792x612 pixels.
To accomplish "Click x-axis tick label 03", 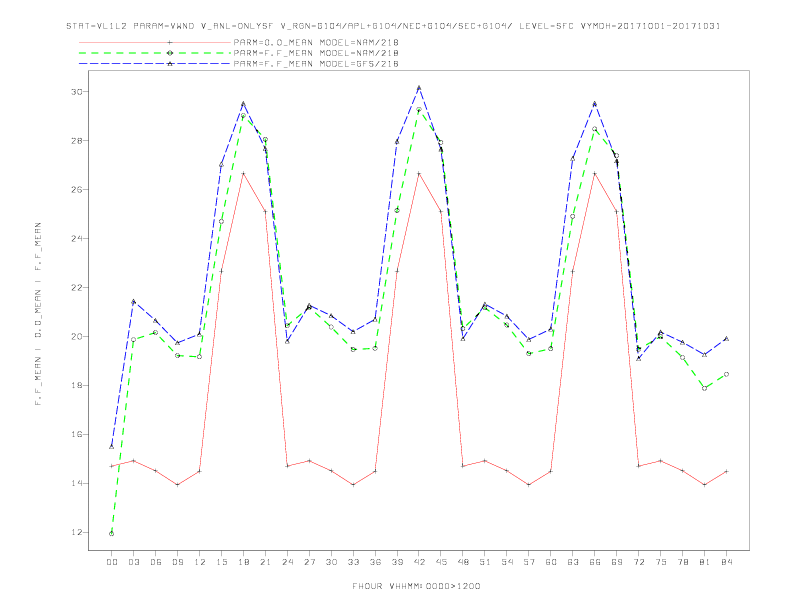I will point(133,562).
